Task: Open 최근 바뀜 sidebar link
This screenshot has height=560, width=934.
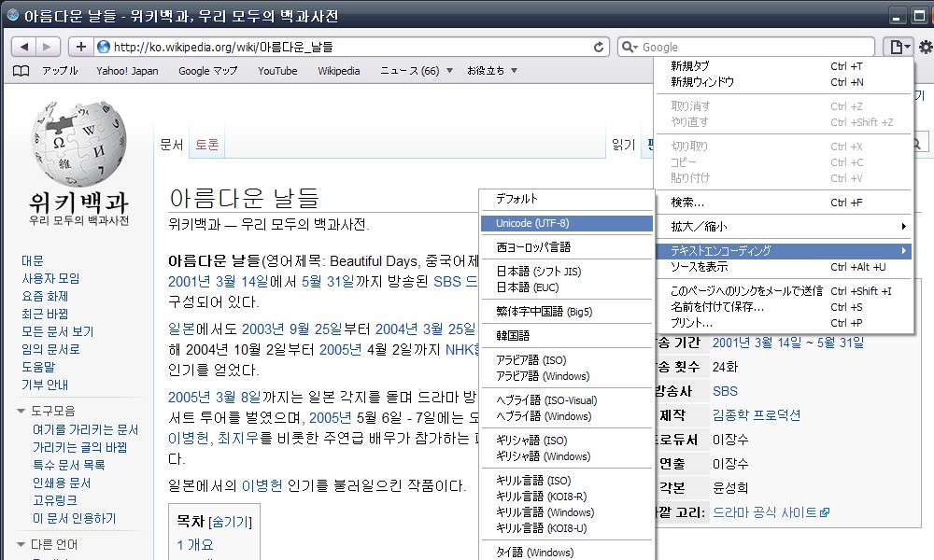Action: point(45,314)
